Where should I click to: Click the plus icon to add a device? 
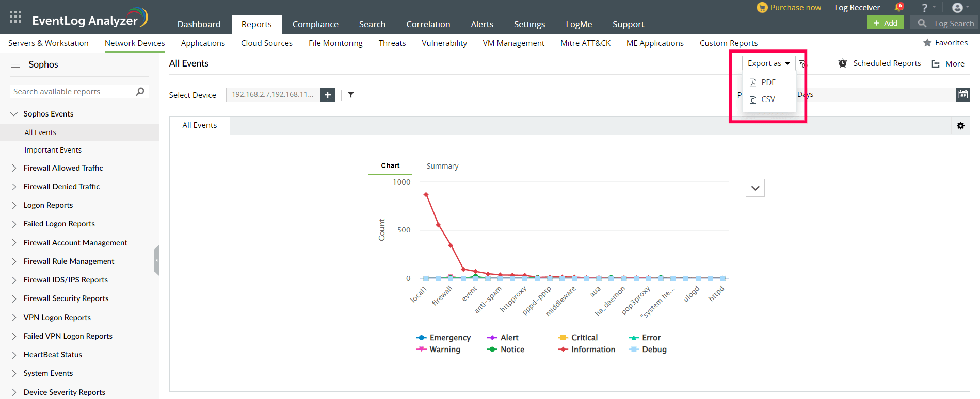[x=328, y=95]
